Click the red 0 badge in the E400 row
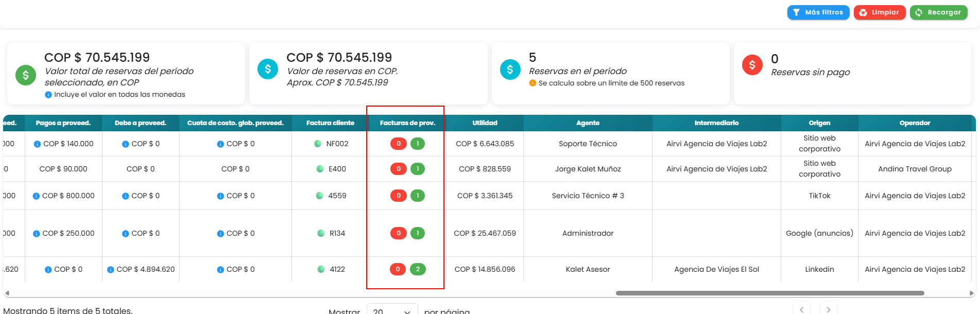 tap(399, 169)
